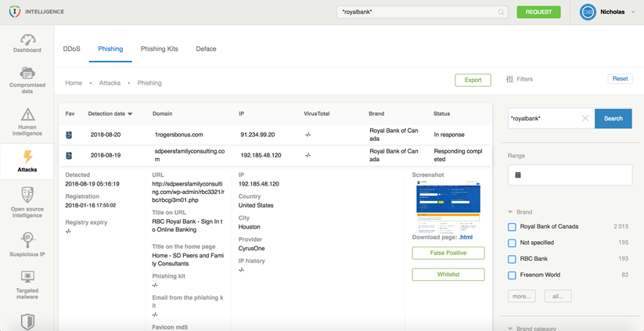Open the calendar icon in Range

tap(518, 175)
